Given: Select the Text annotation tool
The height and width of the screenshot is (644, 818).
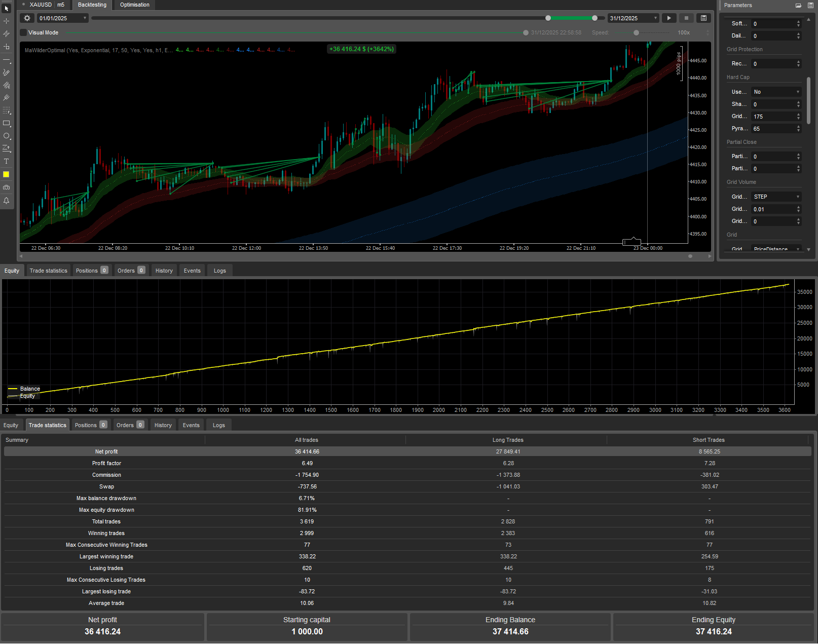Looking at the screenshot, I should click(x=7, y=162).
